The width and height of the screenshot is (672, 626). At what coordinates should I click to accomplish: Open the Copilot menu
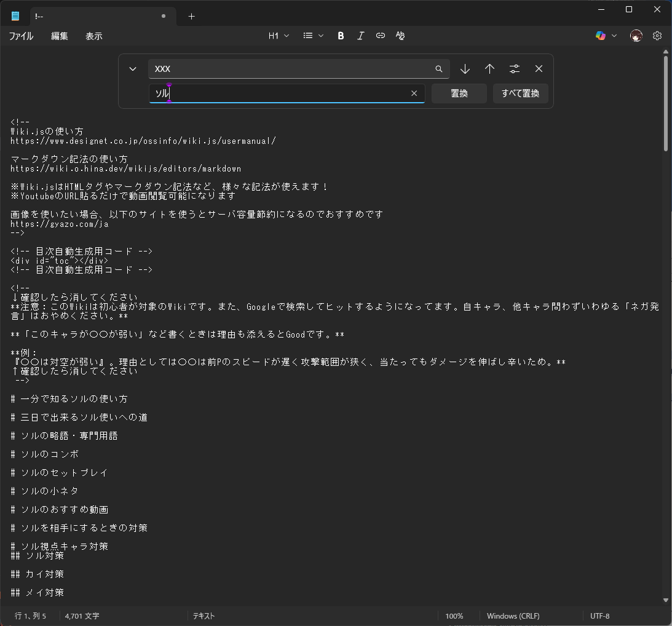(606, 36)
